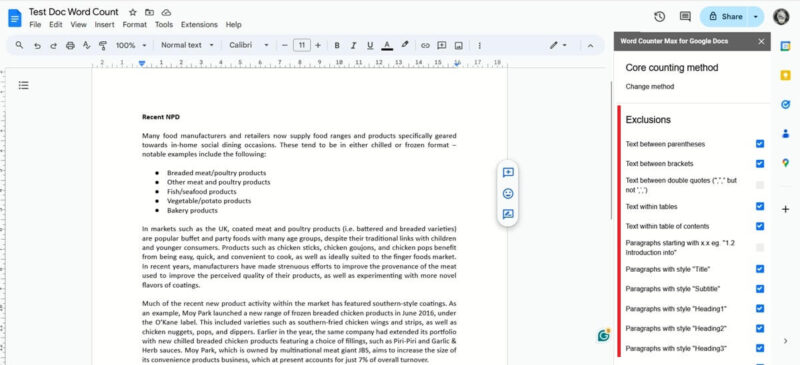Uncheck Text between brackets exclusion
Viewport: 800px width, 365px height.
click(760, 164)
